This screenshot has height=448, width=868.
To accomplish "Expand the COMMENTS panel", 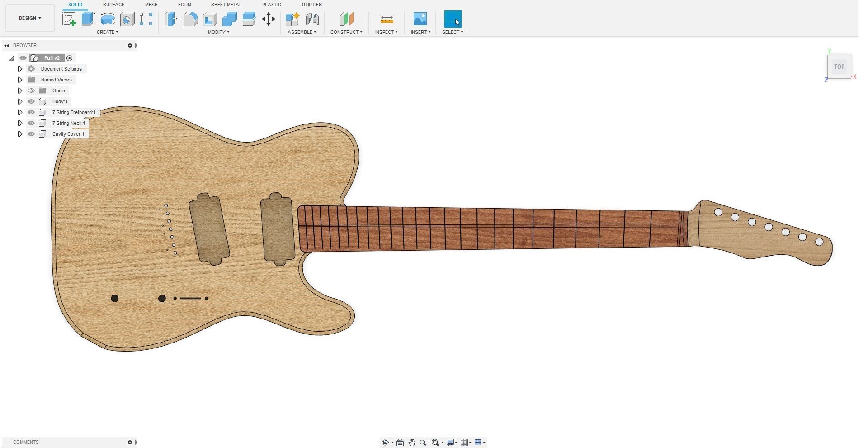I will tap(26, 442).
